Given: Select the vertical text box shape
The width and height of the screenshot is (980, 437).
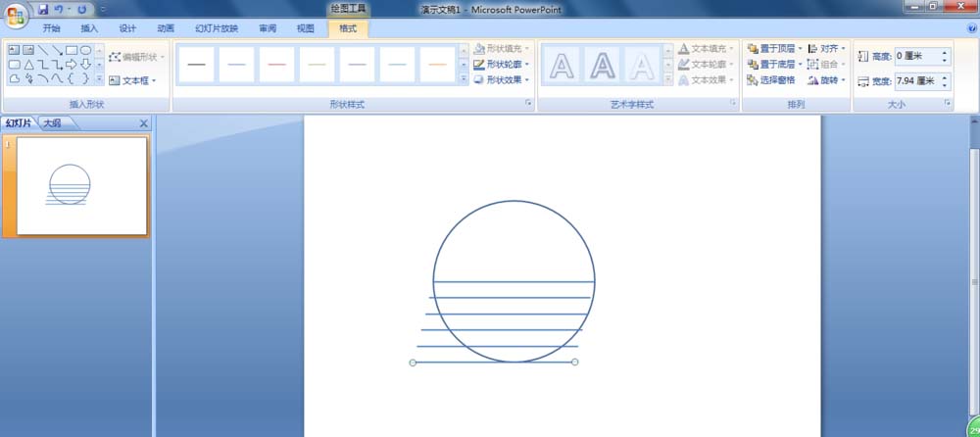Looking at the screenshot, I should coord(28,50).
